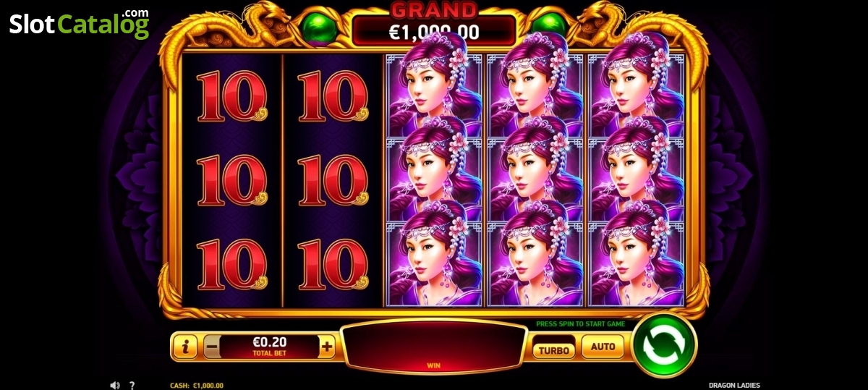Click the bottom lady symbol on reel five
The width and height of the screenshot is (868, 390).
pyautogui.click(x=636, y=263)
